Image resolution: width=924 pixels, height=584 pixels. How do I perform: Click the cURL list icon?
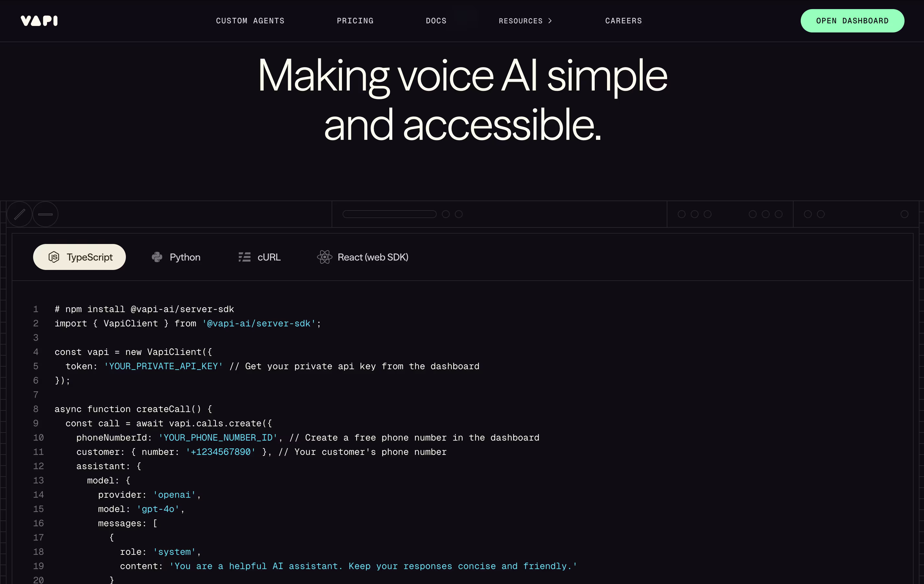tap(244, 257)
